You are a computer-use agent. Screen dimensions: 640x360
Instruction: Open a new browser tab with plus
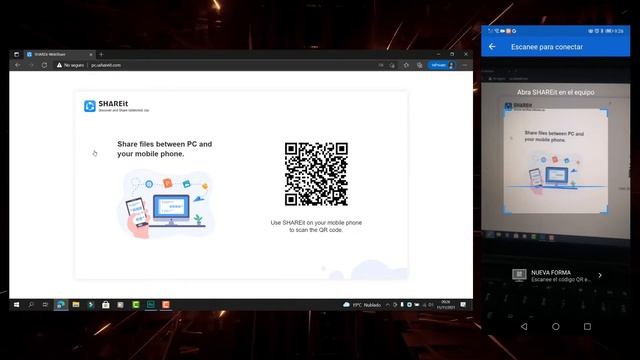(101, 54)
